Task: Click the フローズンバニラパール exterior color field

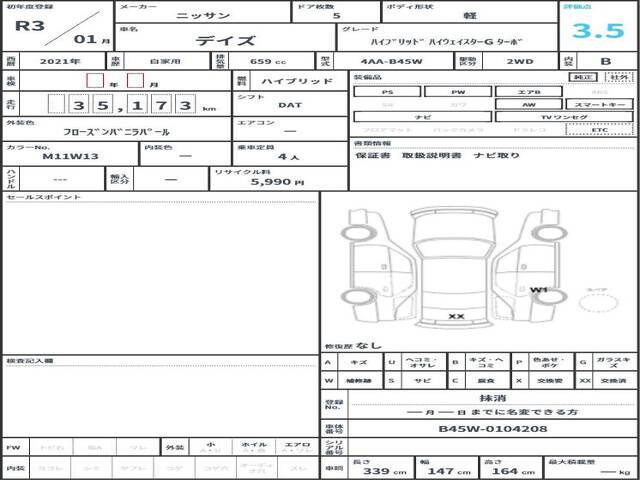Action: coord(116,131)
